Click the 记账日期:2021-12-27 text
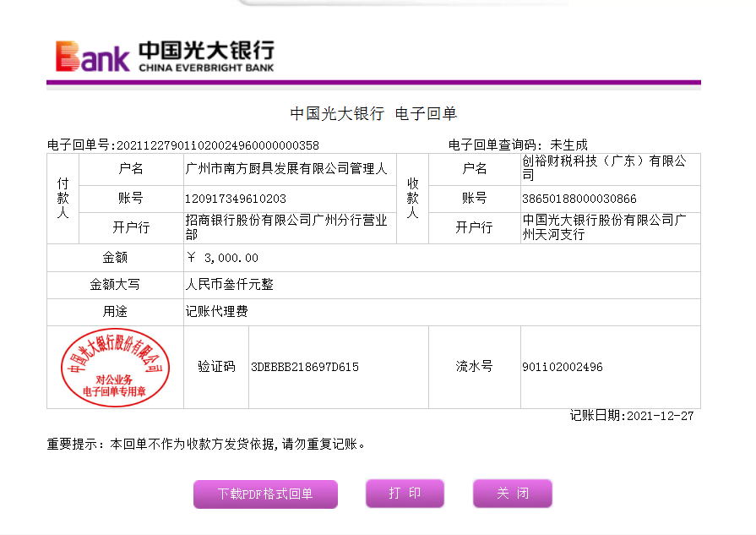Screen dimensions: 756x535 (632, 416)
